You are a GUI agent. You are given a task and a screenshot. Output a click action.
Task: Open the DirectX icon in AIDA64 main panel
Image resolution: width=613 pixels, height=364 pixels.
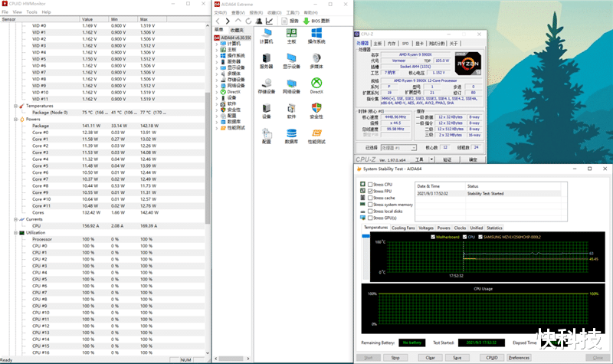pyautogui.click(x=316, y=83)
